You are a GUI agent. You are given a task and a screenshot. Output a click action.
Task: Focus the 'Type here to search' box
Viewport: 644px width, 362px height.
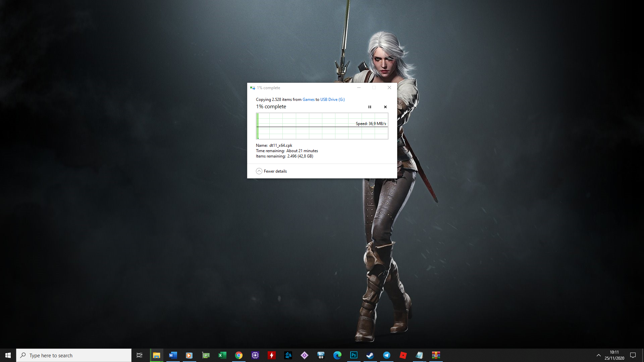coord(74,355)
